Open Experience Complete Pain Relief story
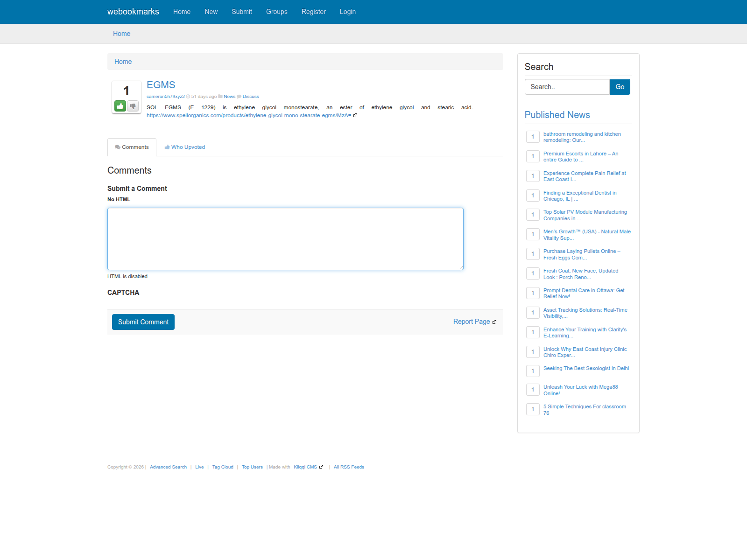The height and width of the screenshot is (560, 747). point(585,176)
